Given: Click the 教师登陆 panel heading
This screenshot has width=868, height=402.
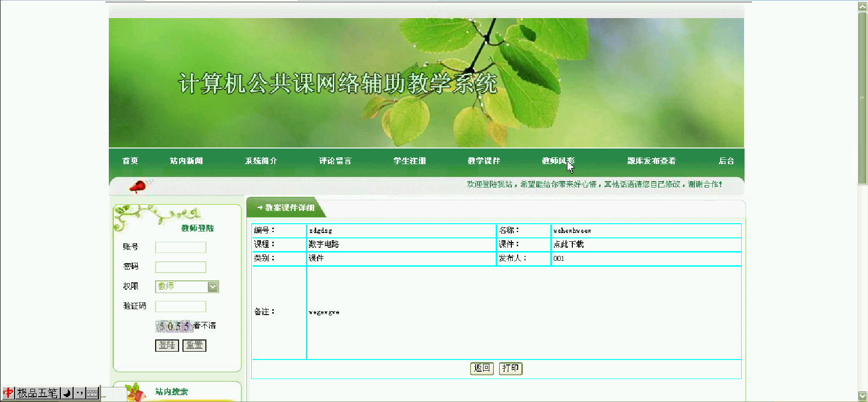Looking at the screenshot, I should point(198,228).
